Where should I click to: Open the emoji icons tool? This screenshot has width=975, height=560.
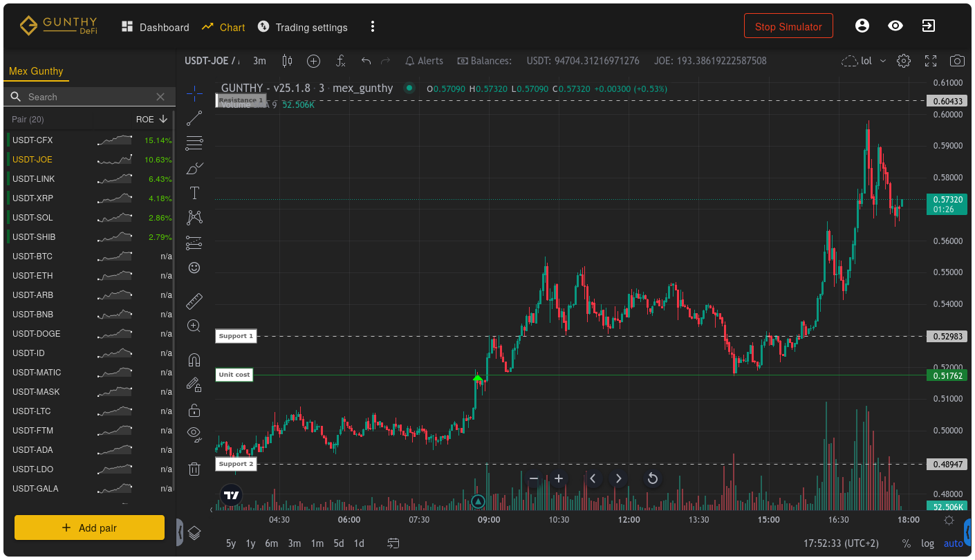pyautogui.click(x=194, y=268)
